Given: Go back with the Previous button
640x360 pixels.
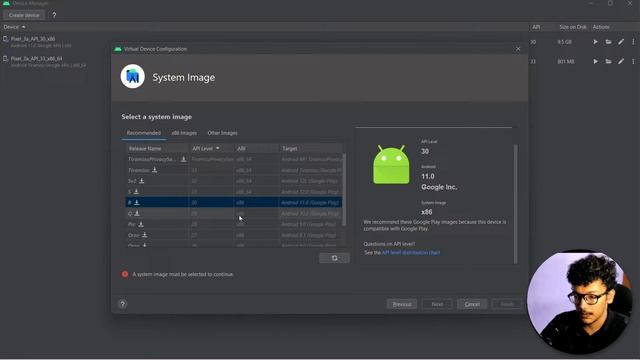Looking at the screenshot, I should 402,304.
